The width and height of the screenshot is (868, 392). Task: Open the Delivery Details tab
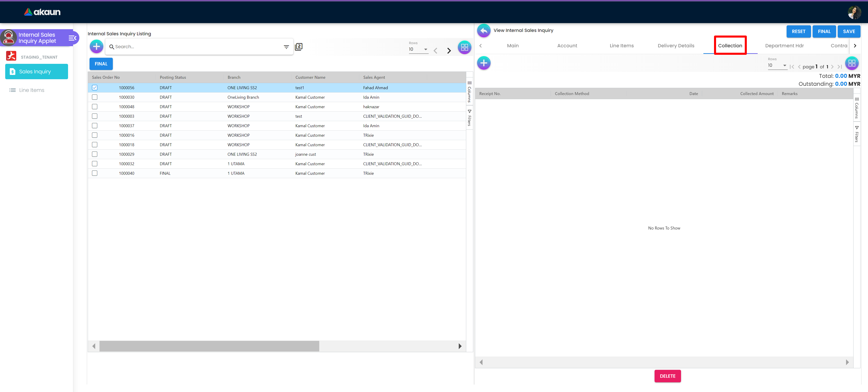pos(676,46)
